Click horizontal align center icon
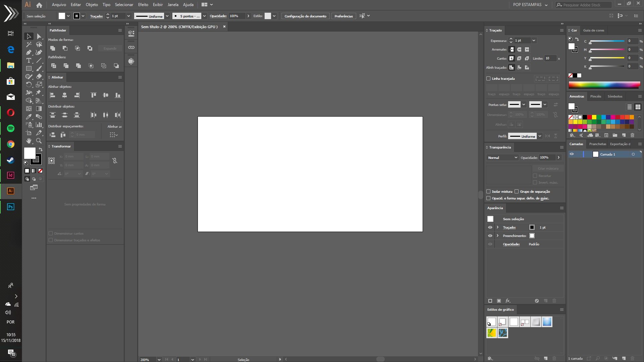The height and width of the screenshot is (362, 644). point(65,96)
